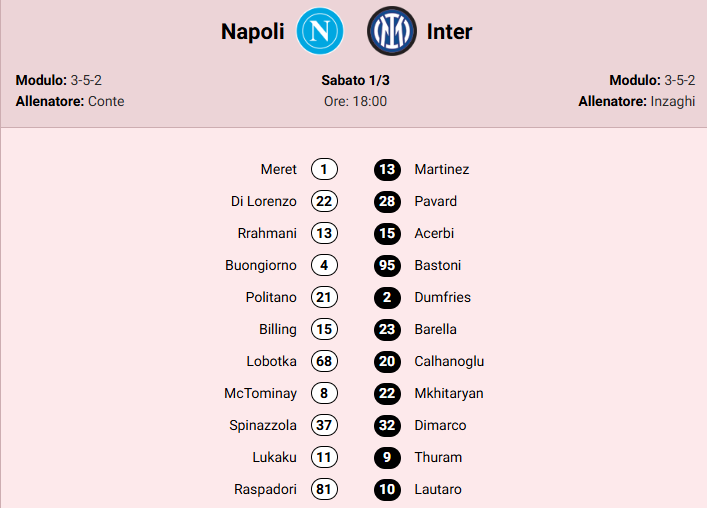Image resolution: width=707 pixels, height=508 pixels.
Task: Click Thuram's black number 9 badge
Action: pyautogui.click(x=387, y=457)
